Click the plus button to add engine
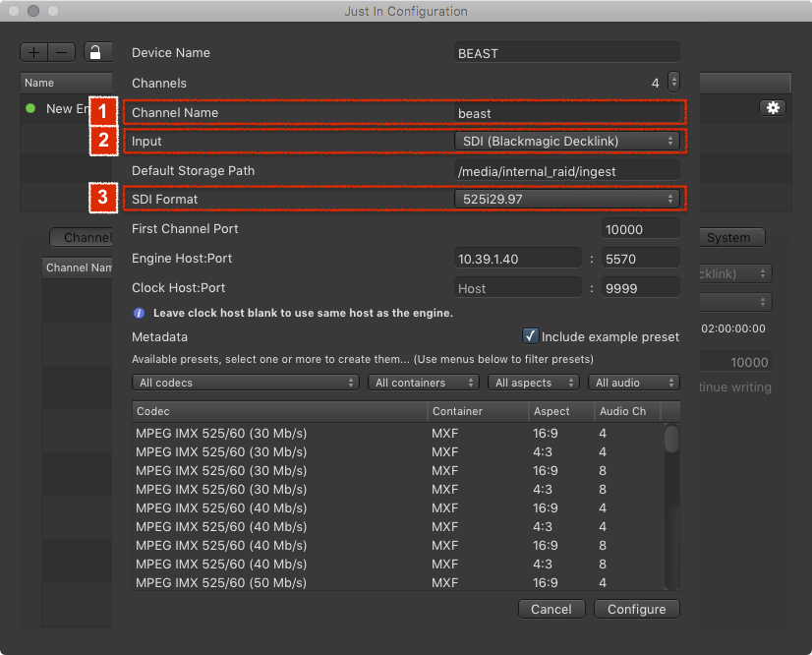 tap(34, 52)
